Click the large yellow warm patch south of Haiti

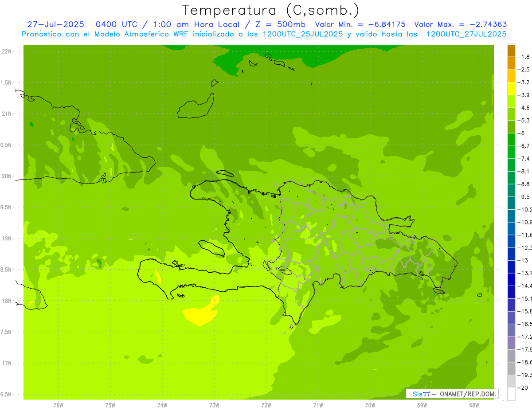click(x=201, y=314)
